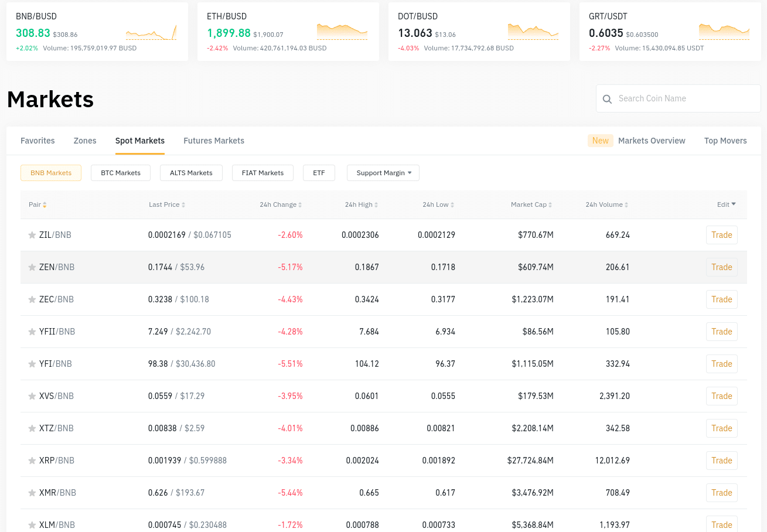Favorite the XVS/BNB pair star
Viewport: 767px width, 532px height.
tap(32, 396)
